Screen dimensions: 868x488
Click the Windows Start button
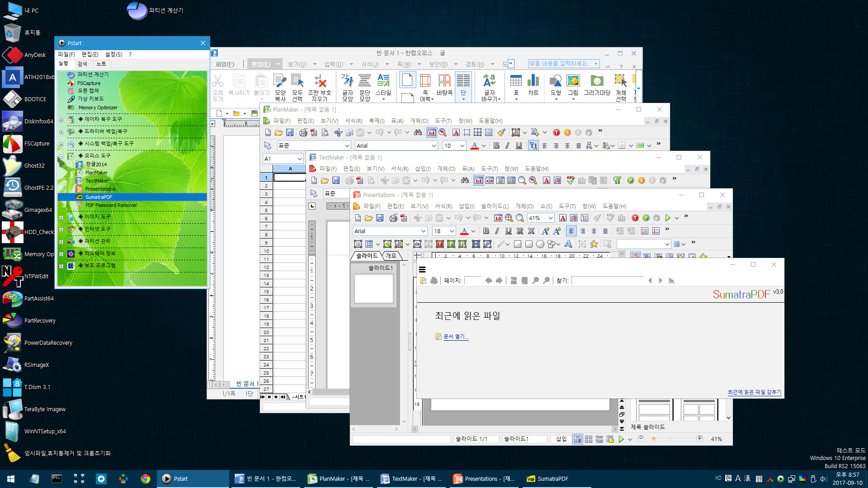point(11,479)
